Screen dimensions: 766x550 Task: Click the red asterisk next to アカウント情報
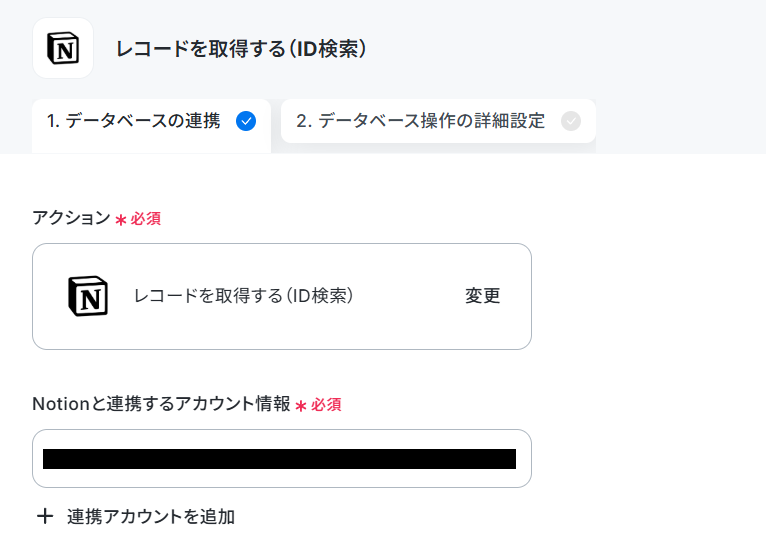click(301, 406)
